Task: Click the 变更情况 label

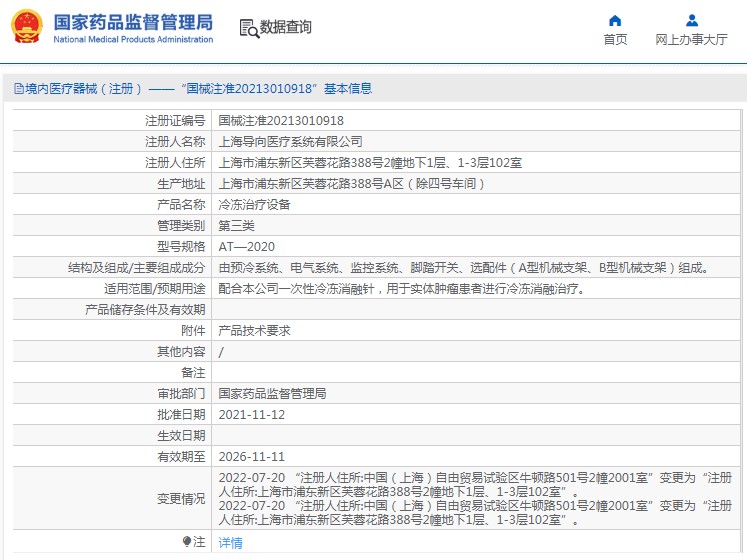Action: point(181,499)
